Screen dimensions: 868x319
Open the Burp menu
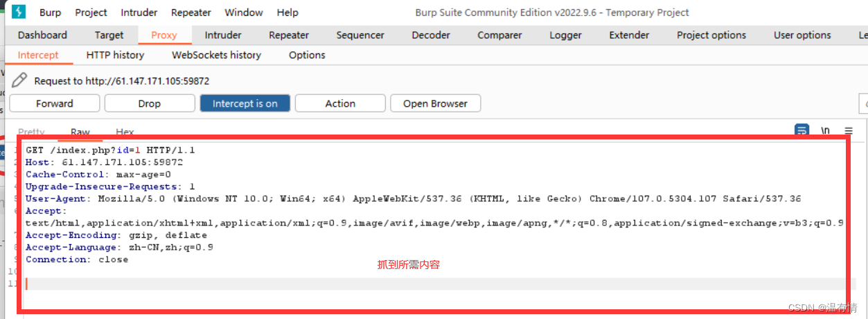[51, 12]
